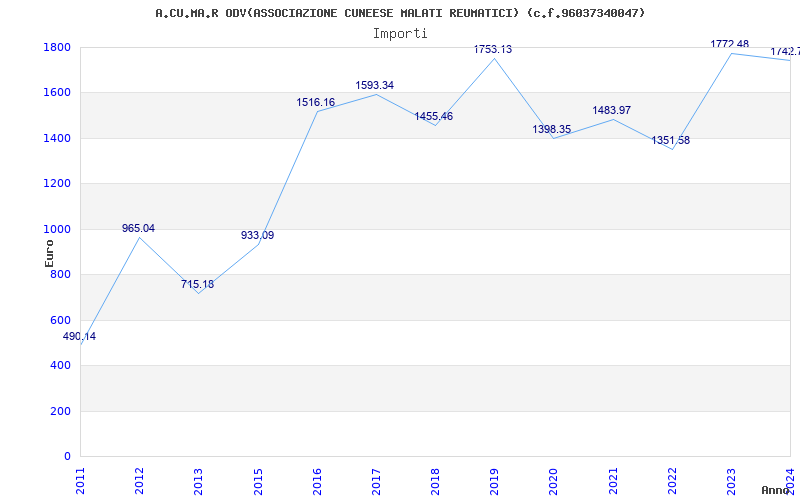Viewport: 800px width, 500px height.
Task: Select data label 1753.13
Action: coord(493,49)
